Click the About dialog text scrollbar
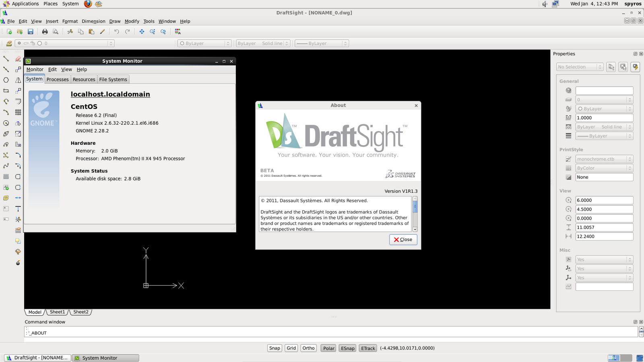This screenshot has height=362, width=644. click(415, 214)
